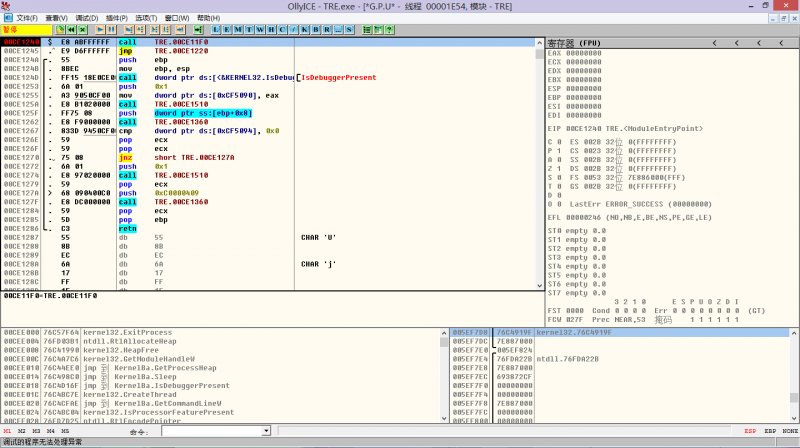
Task: Open the 调试(D) debug menu
Action: point(86,18)
